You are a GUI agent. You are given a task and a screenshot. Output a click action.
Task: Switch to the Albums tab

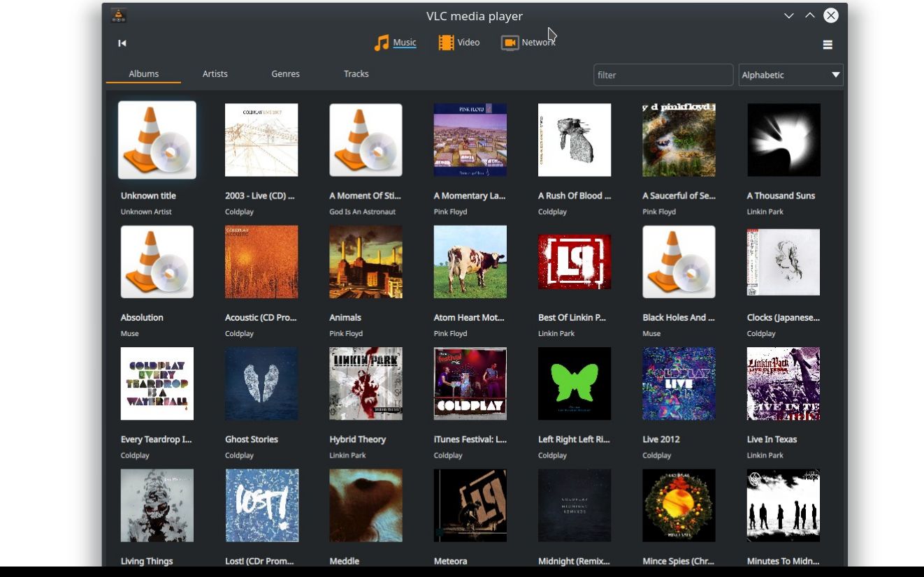pos(144,73)
